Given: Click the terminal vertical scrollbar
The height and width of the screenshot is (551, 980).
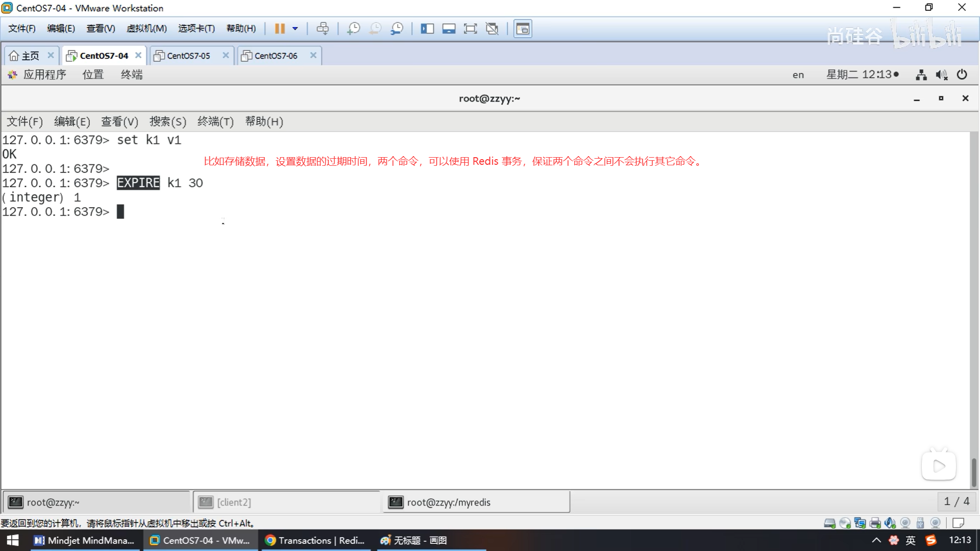Looking at the screenshot, I should [974, 472].
